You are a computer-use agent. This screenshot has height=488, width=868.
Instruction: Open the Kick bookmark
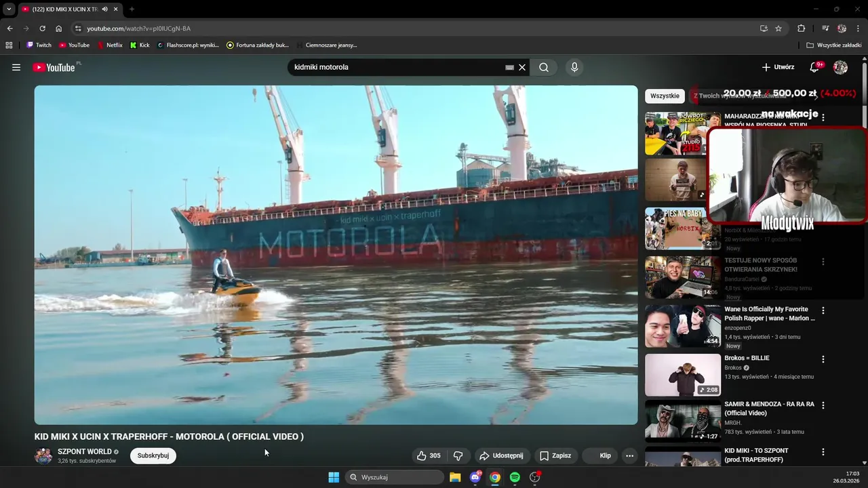pyautogui.click(x=140, y=45)
